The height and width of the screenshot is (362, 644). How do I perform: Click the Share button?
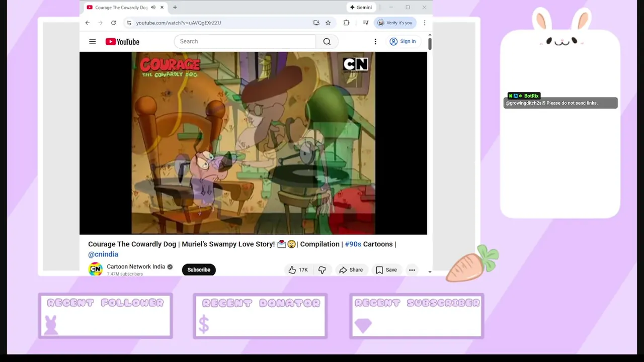point(351,270)
